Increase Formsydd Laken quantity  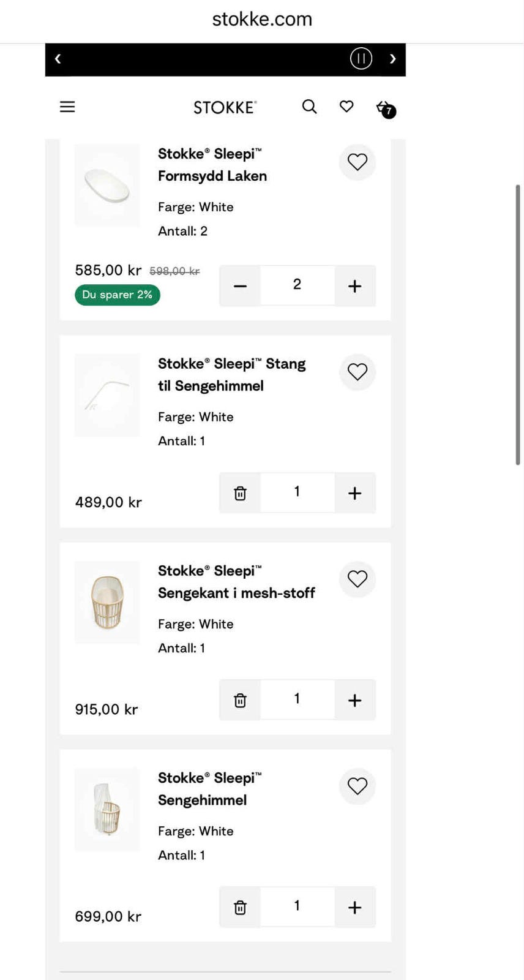pyautogui.click(x=354, y=286)
